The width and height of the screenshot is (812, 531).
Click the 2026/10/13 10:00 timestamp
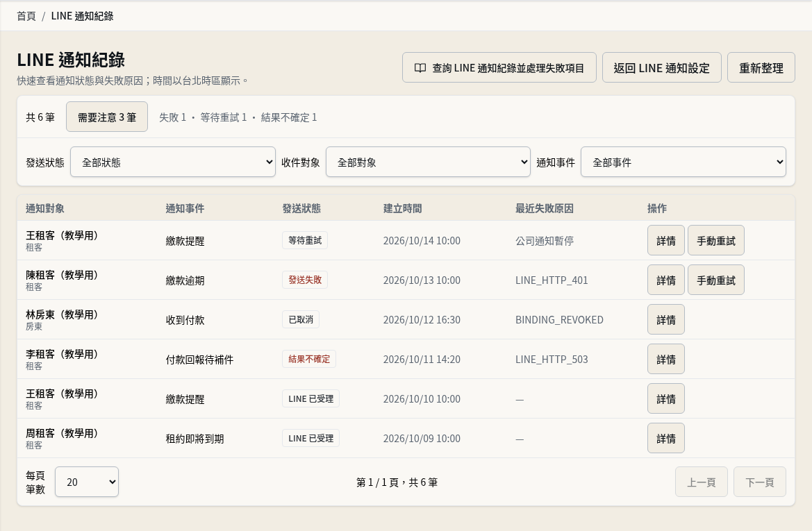point(422,280)
